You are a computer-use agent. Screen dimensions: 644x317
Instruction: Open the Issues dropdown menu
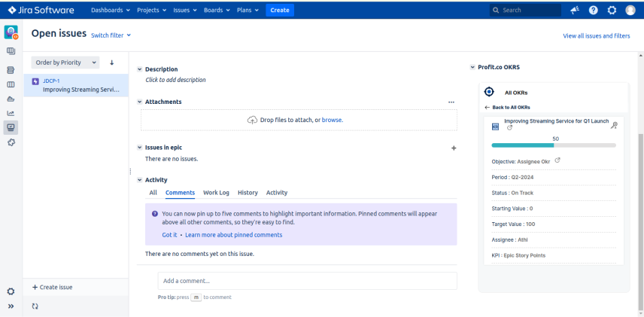(x=185, y=11)
